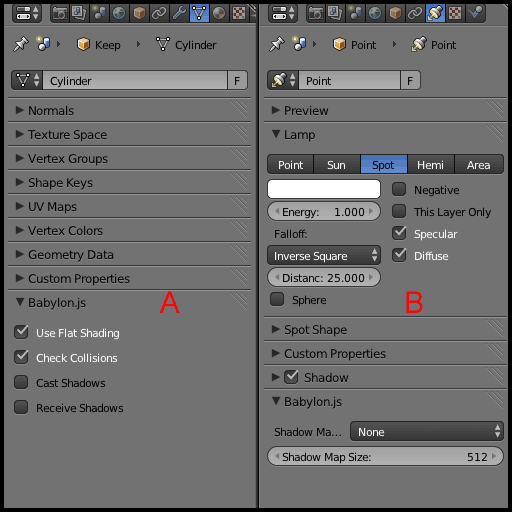Open the Modifiers wrench tab in left panel

coord(179,13)
